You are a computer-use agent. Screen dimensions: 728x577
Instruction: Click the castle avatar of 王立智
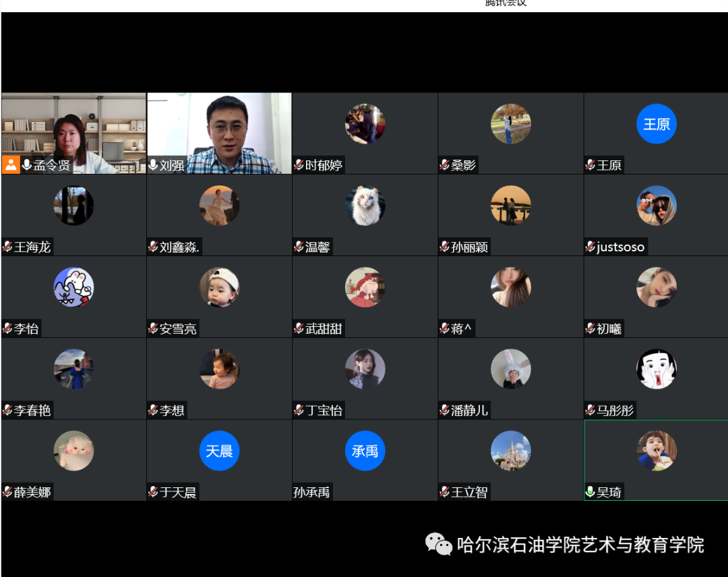pyautogui.click(x=510, y=451)
